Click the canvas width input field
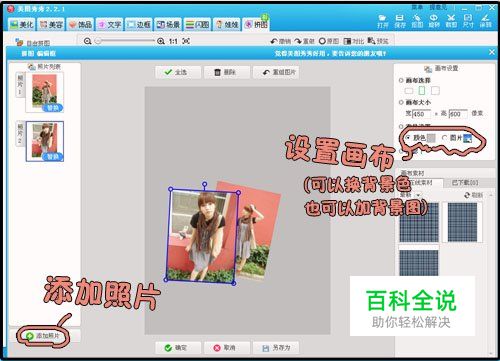Screen dimensions: 500x361 [422, 114]
